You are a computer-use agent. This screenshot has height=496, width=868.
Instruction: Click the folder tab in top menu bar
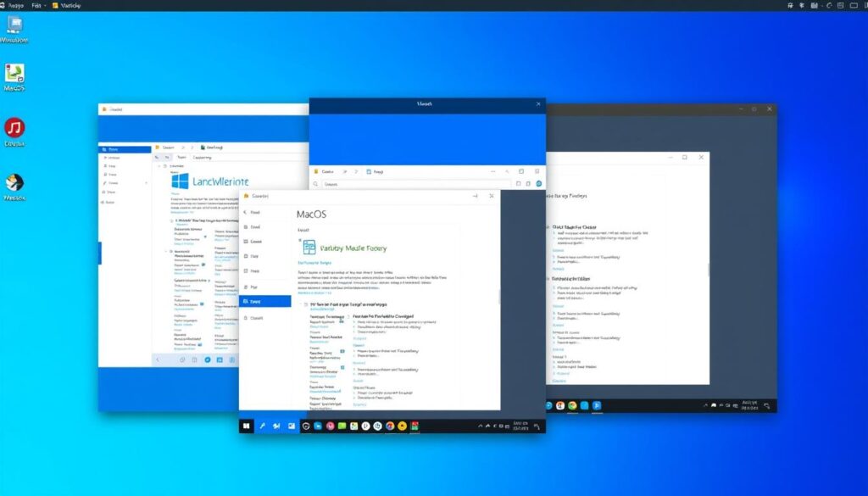point(70,5)
